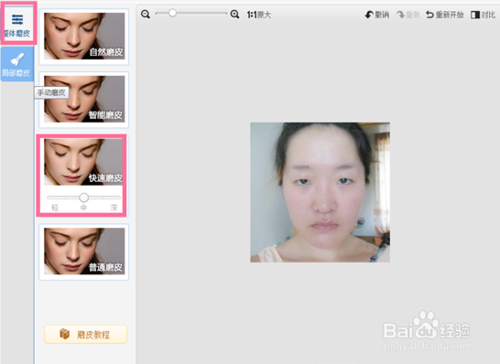Click the 重做 redo arrow
Viewport: 500px width, 364px height.
coord(400,15)
